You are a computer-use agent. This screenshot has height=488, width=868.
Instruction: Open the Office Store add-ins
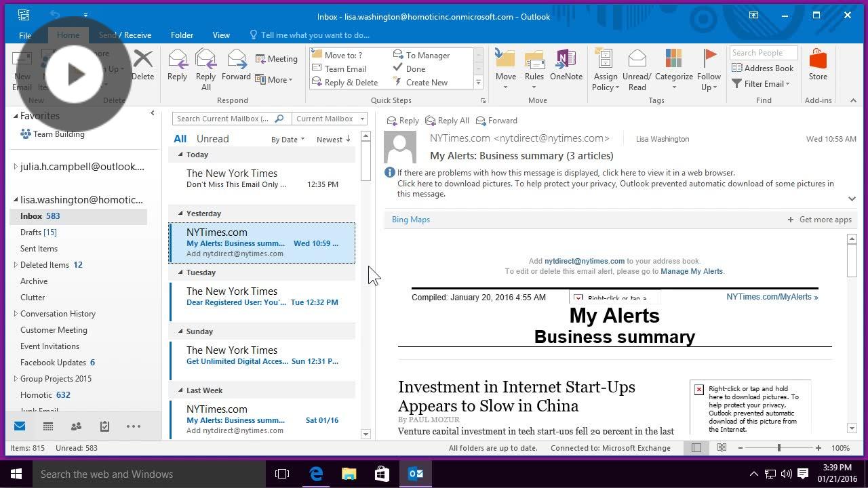click(x=818, y=66)
